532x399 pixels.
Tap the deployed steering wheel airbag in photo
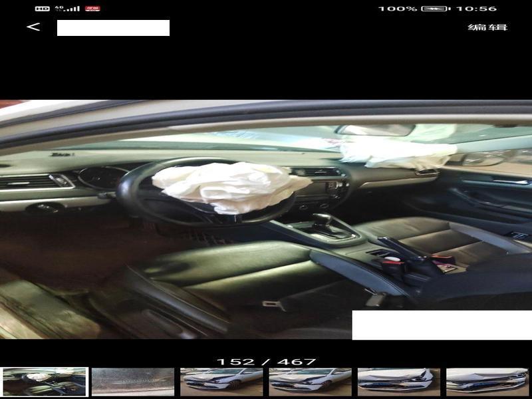point(223,186)
